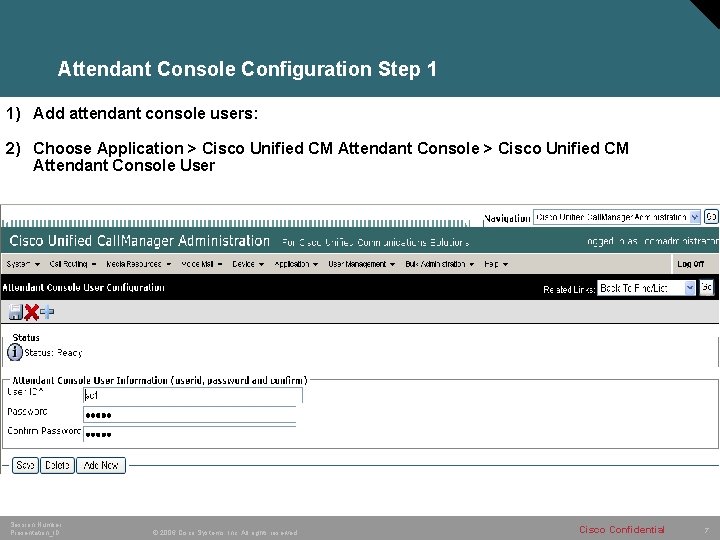The width and height of the screenshot is (720, 540).
Task: Open the Help menu
Action: 496,264
